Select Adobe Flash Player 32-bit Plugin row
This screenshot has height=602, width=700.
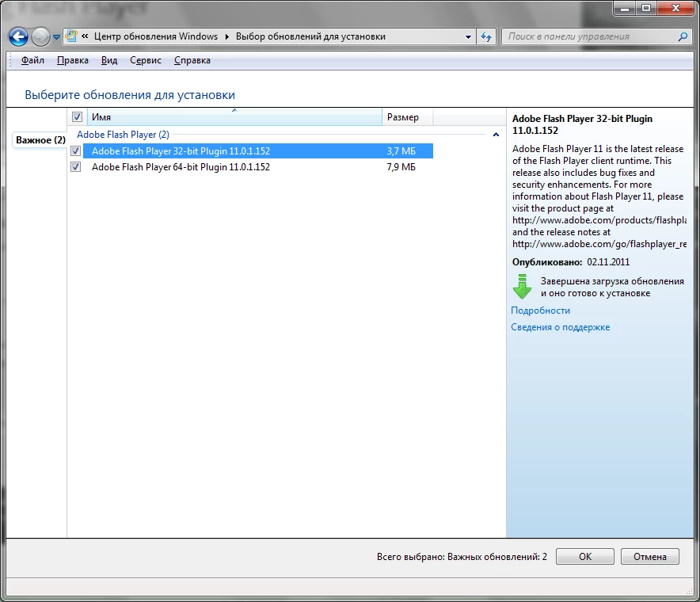pos(258,151)
